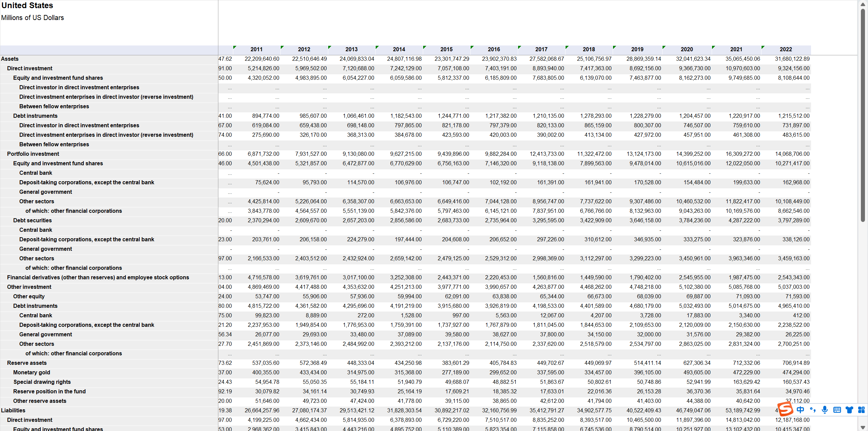Toggle Chinese/English input mode icon
Viewport: 868px width, 431px height.
click(801, 410)
